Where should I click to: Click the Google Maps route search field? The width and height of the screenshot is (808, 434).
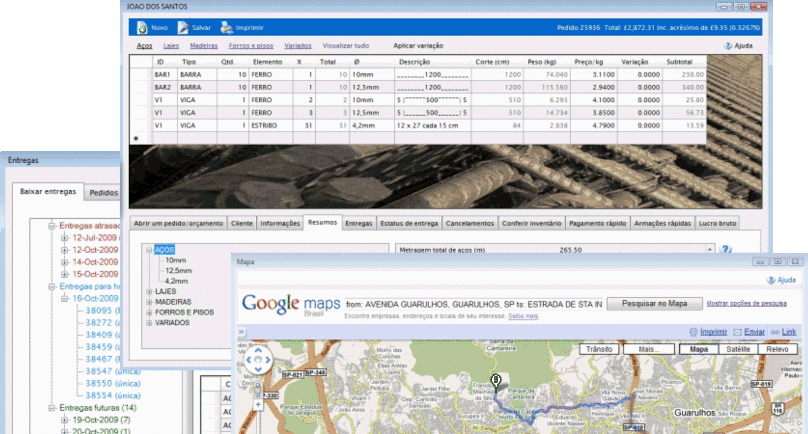point(474,304)
